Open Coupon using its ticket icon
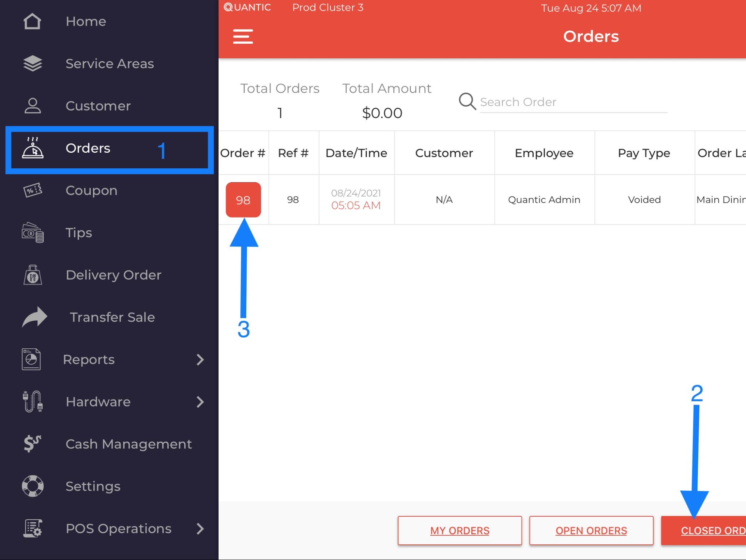Screen dimensions: 746x560 pos(33,190)
